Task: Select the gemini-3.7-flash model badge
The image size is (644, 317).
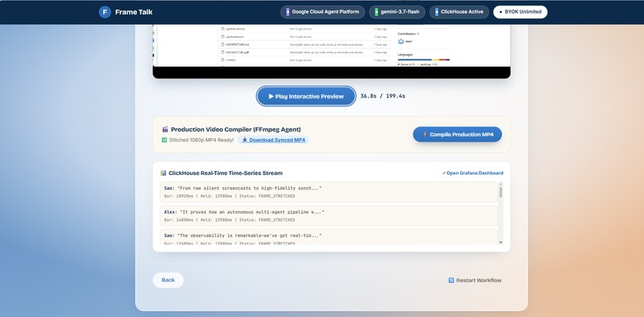Action: coord(397,12)
